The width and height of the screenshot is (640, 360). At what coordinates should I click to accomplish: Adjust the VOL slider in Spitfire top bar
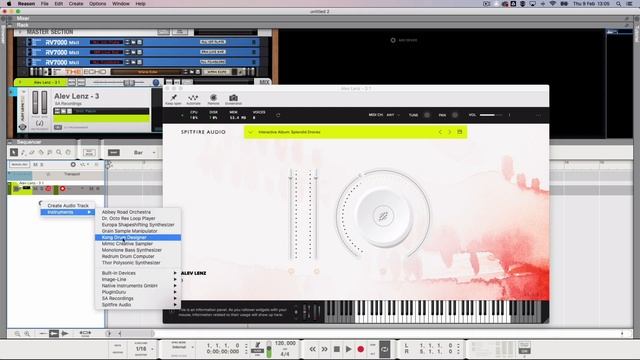[x=491, y=115]
